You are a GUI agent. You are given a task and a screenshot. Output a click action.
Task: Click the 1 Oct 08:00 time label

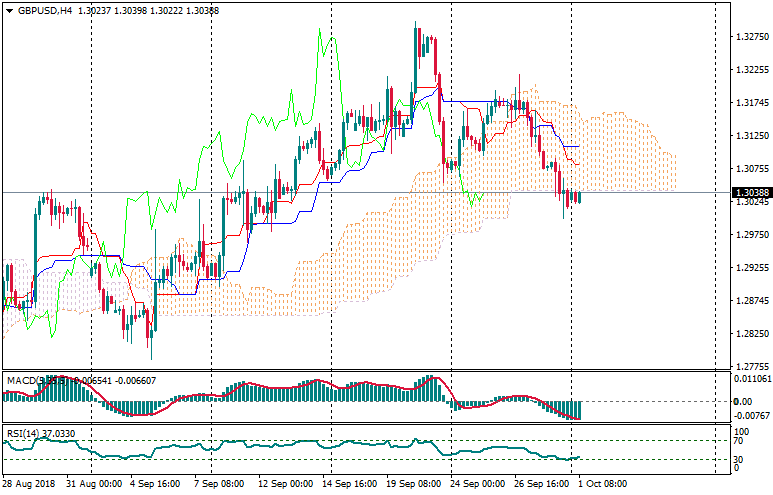point(602,483)
